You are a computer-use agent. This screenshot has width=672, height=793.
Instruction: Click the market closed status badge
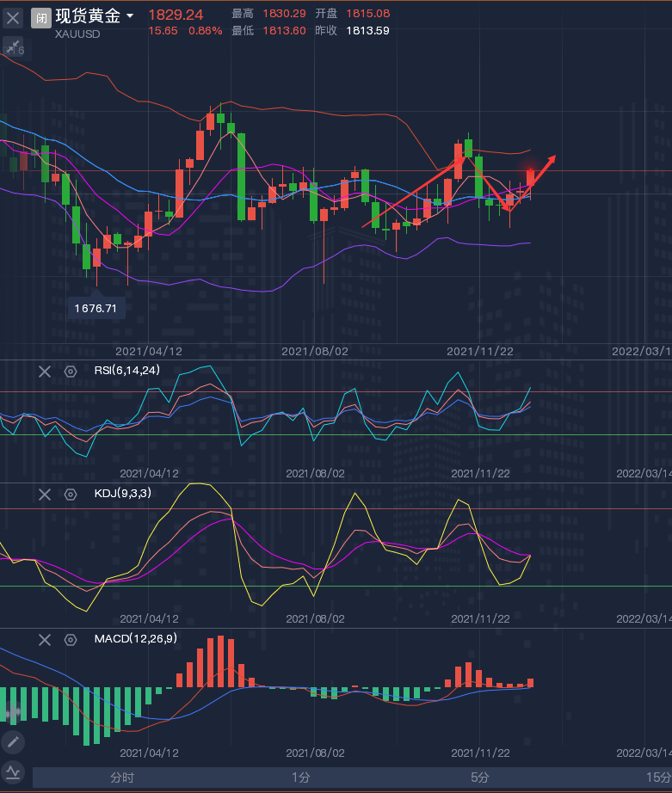pyautogui.click(x=41, y=18)
